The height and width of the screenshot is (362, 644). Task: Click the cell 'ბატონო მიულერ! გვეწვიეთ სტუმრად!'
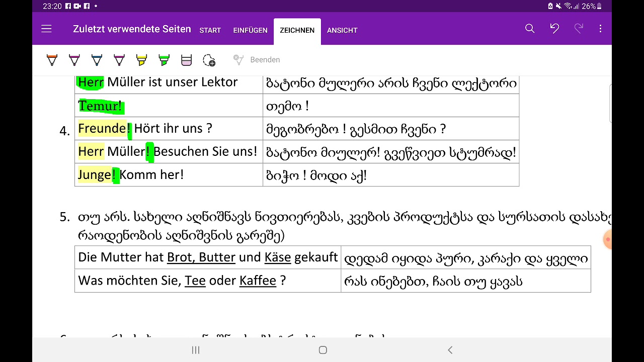click(x=391, y=152)
